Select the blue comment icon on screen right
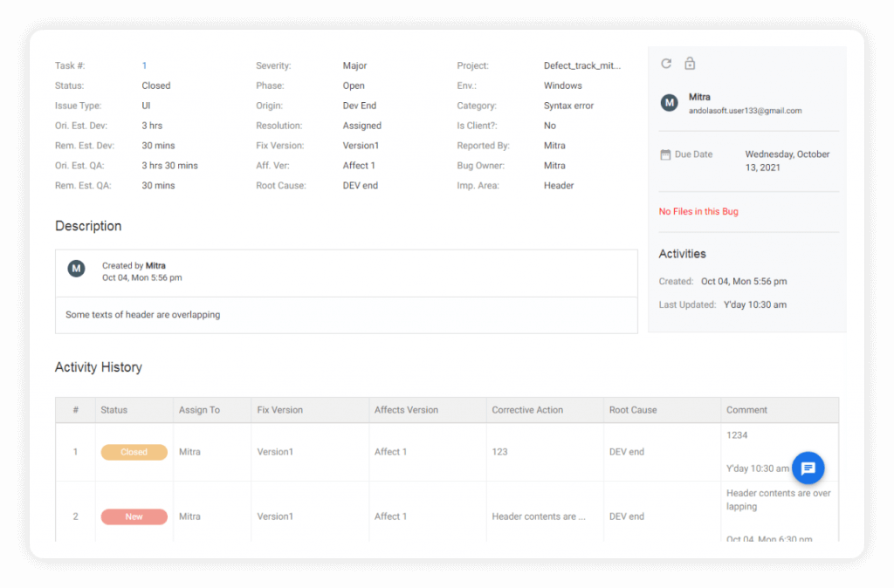This screenshot has width=894, height=588. tap(808, 468)
